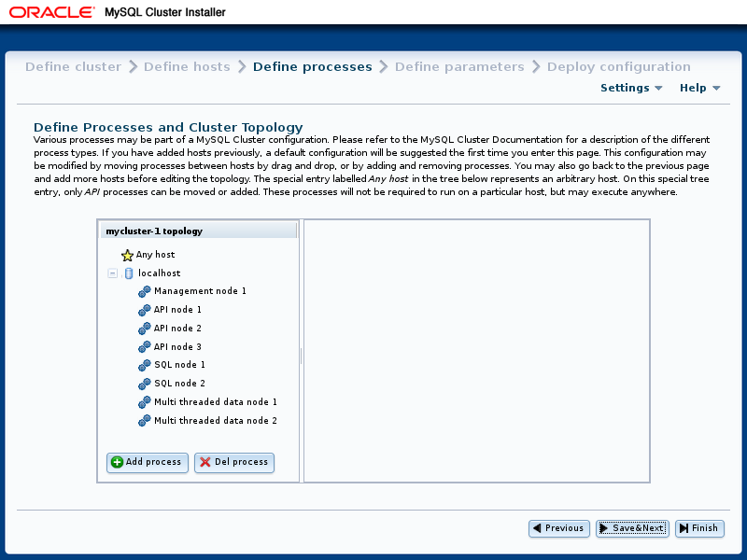Navigate to the Define parameters step
This screenshot has width=747, height=560.
coord(458,66)
